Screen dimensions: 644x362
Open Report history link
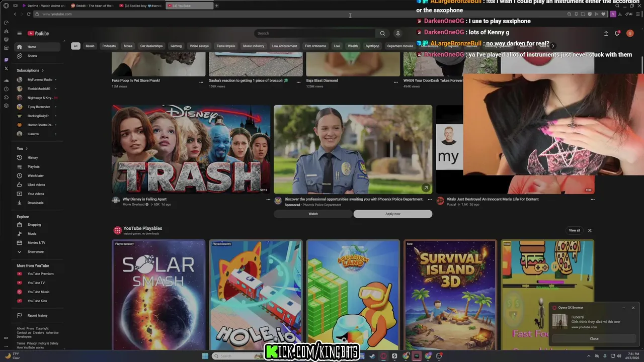click(36, 315)
